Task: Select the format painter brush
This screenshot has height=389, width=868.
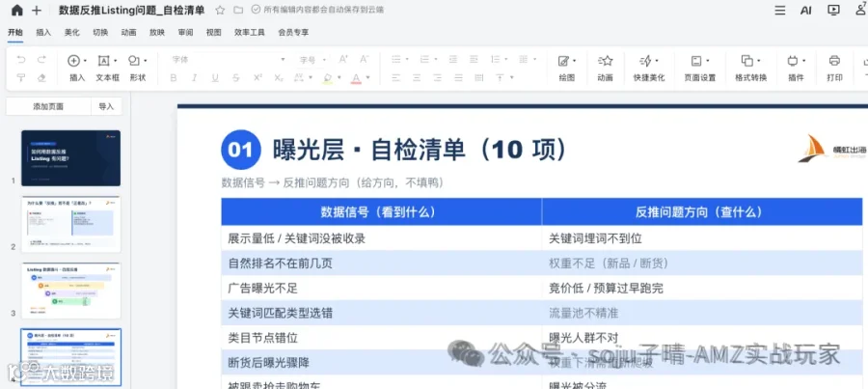Action: pyautogui.click(x=21, y=77)
